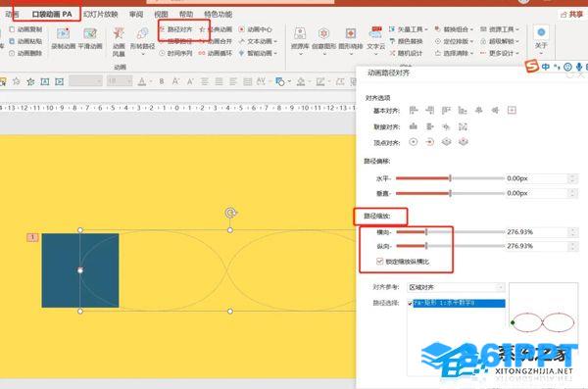Open 对齐参考 区域对齐 dropdown
The image size is (588, 389).
click(x=456, y=287)
